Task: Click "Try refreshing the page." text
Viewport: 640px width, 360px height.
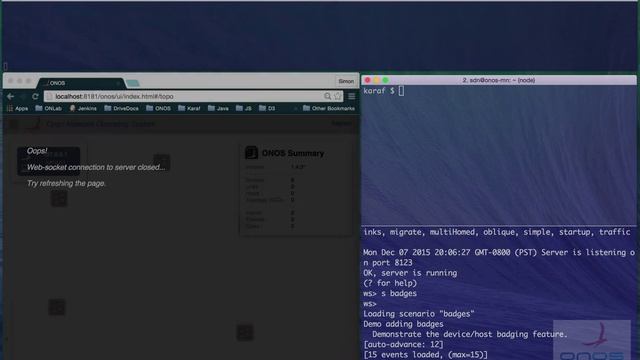Action: pos(66,183)
